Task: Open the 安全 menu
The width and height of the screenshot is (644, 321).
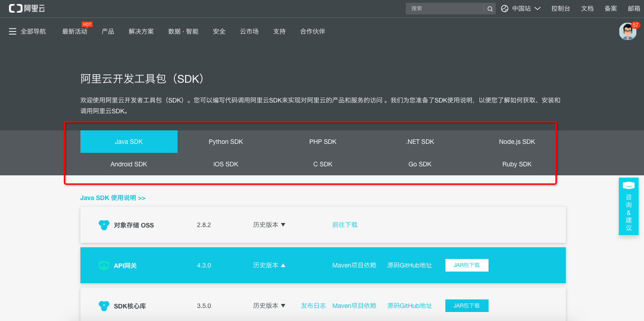Action: click(219, 31)
